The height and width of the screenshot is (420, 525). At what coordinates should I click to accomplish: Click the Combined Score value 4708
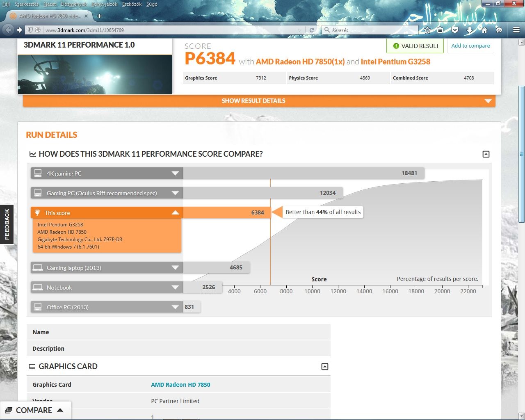(x=469, y=78)
